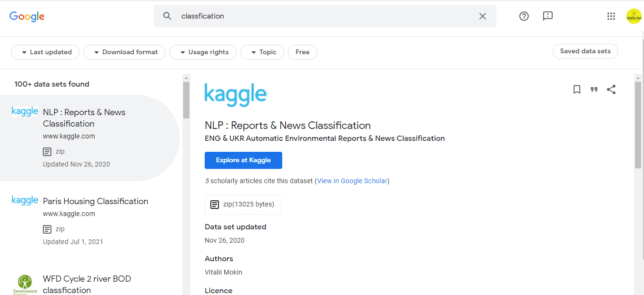This screenshot has width=644, height=295.
Task: Click the cite quotation icon
Action: point(594,89)
